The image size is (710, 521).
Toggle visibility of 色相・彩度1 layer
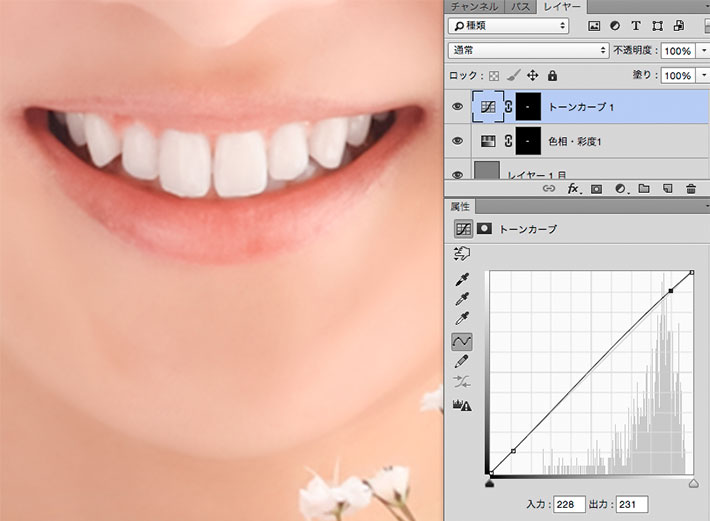[x=457, y=140]
